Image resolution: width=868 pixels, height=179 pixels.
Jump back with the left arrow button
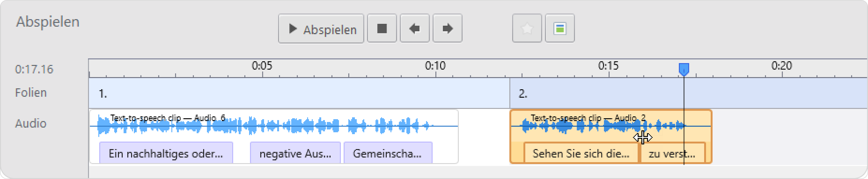pos(415,29)
